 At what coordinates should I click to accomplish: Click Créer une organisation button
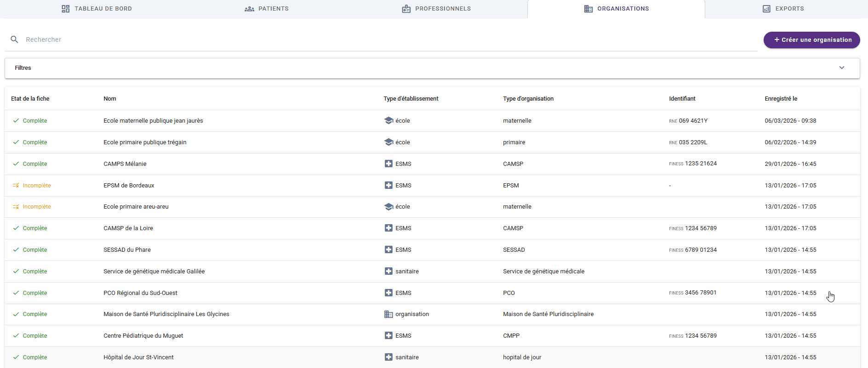(x=811, y=40)
